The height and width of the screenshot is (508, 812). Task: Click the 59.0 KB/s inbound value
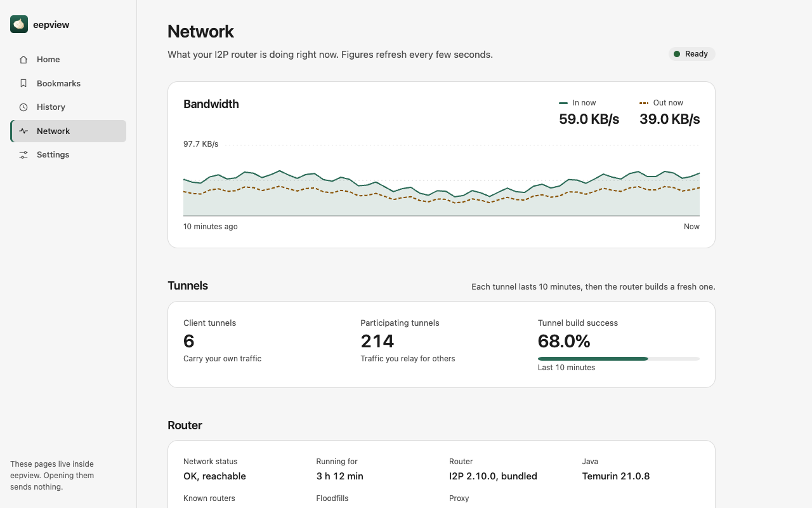[x=589, y=119]
